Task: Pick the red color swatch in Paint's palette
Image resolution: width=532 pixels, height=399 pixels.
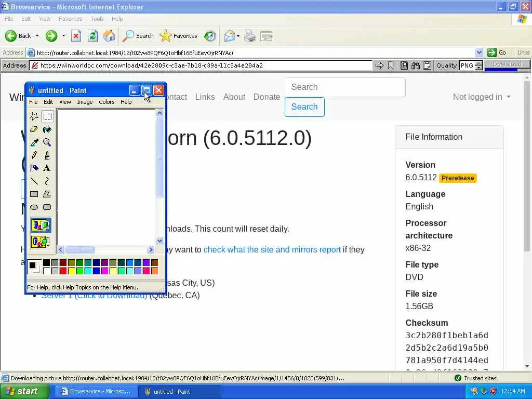Action: point(63,271)
